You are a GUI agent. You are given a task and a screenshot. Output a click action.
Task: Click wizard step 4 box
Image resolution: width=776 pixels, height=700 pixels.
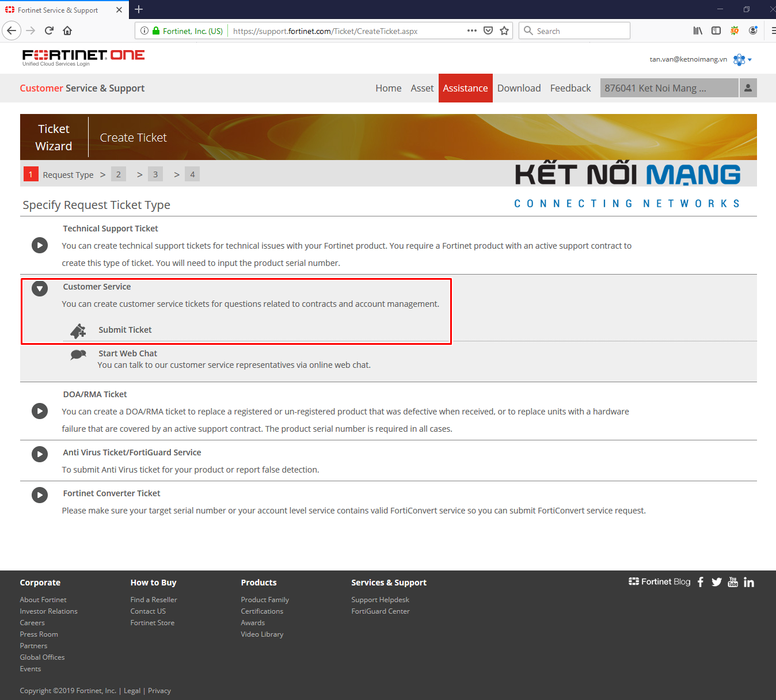(x=192, y=174)
